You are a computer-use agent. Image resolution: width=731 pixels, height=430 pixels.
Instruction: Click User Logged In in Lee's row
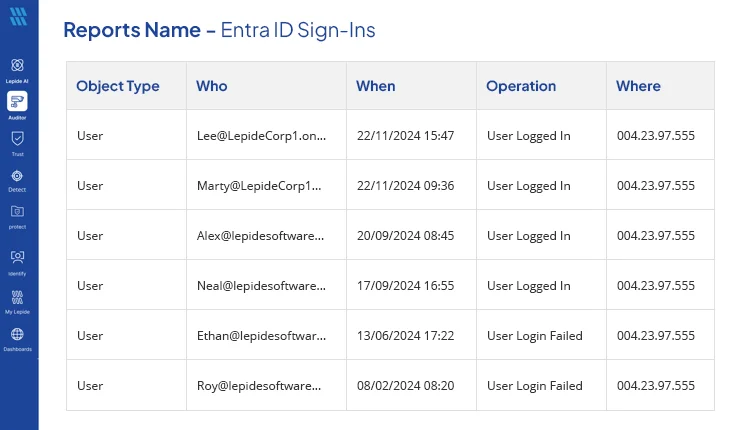(529, 136)
